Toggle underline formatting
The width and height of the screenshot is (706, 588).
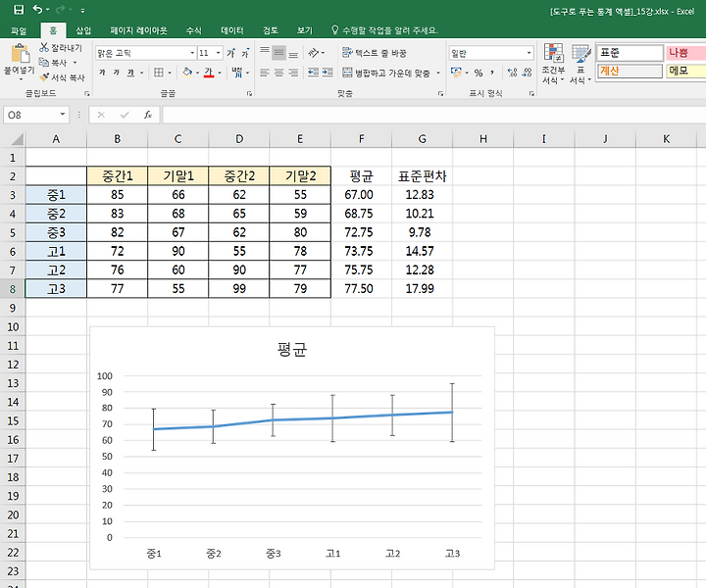click(x=130, y=73)
